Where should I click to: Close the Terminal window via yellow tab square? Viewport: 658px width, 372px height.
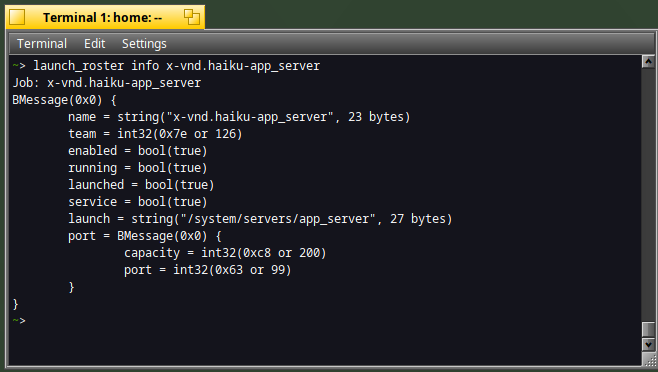(17, 18)
